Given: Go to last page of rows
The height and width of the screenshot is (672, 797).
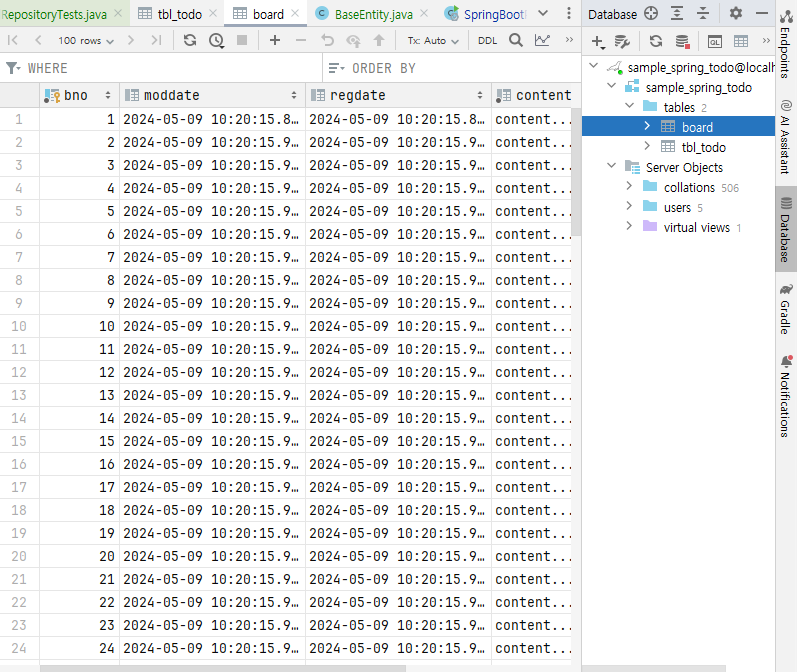Looking at the screenshot, I should pos(157,40).
